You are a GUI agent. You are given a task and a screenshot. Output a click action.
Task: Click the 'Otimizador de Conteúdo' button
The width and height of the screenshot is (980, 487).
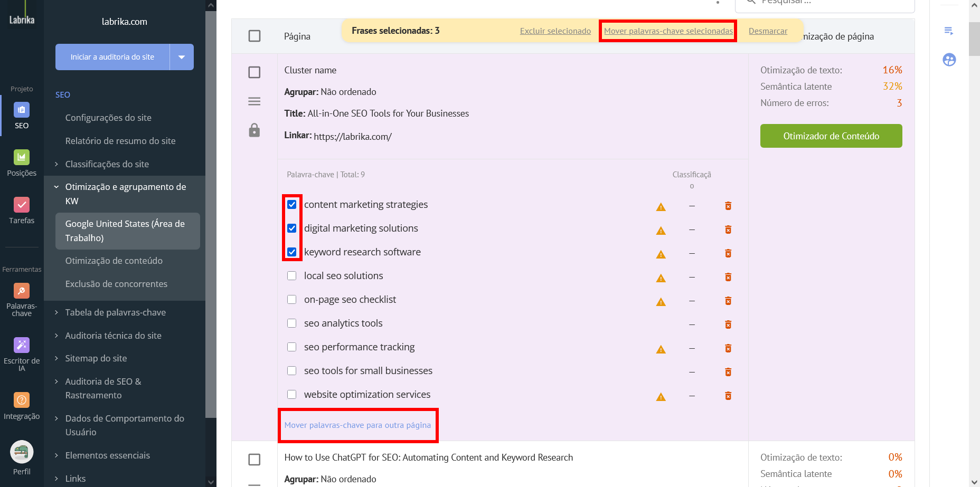(x=831, y=136)
